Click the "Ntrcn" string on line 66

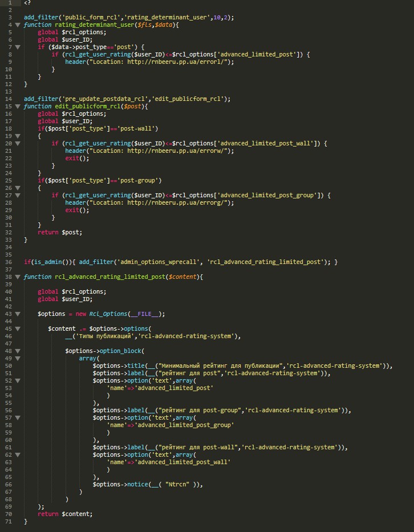[177, 485]
